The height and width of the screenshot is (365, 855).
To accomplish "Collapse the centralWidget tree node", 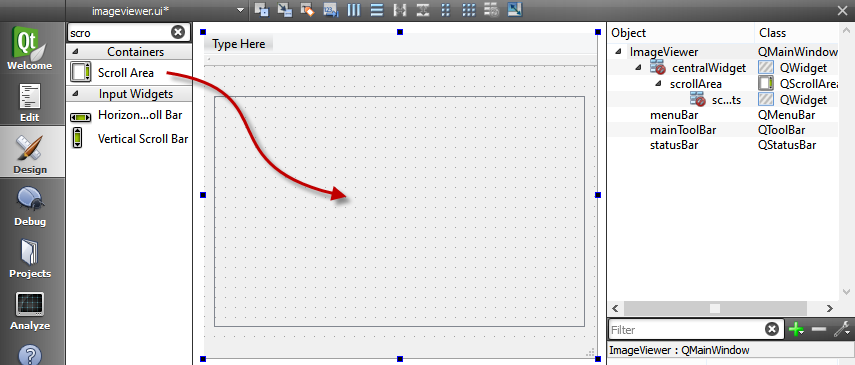I will click(x=638, y=68).
